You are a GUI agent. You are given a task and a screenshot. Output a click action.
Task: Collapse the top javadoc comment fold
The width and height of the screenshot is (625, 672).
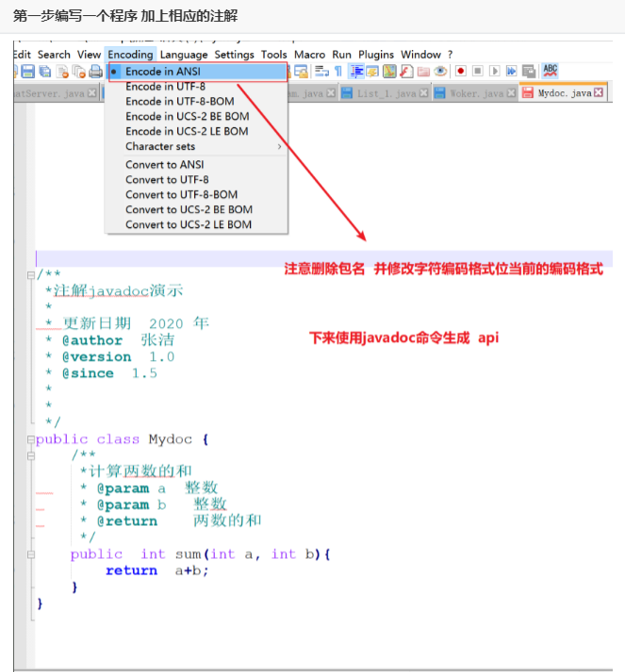pyautogui.click(x=30, y=274)
